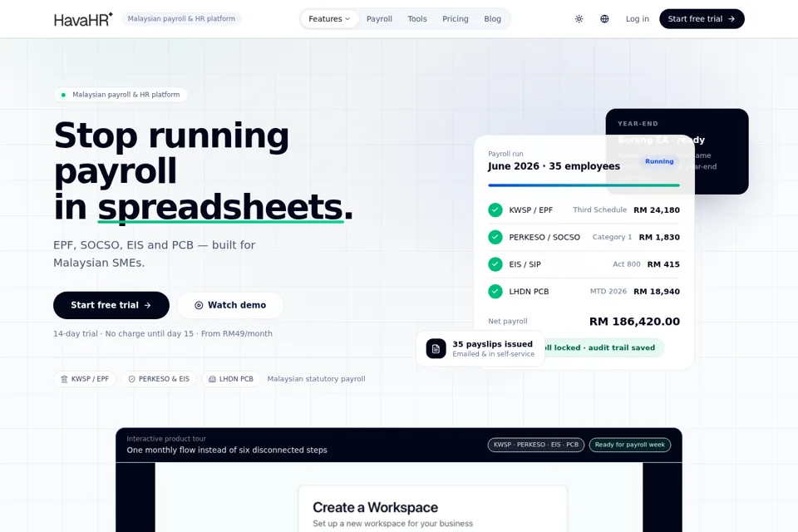Click arrow icon in header Start free trial
The image size is (798, 532).
pyautogui.click(x=731, y=19)
